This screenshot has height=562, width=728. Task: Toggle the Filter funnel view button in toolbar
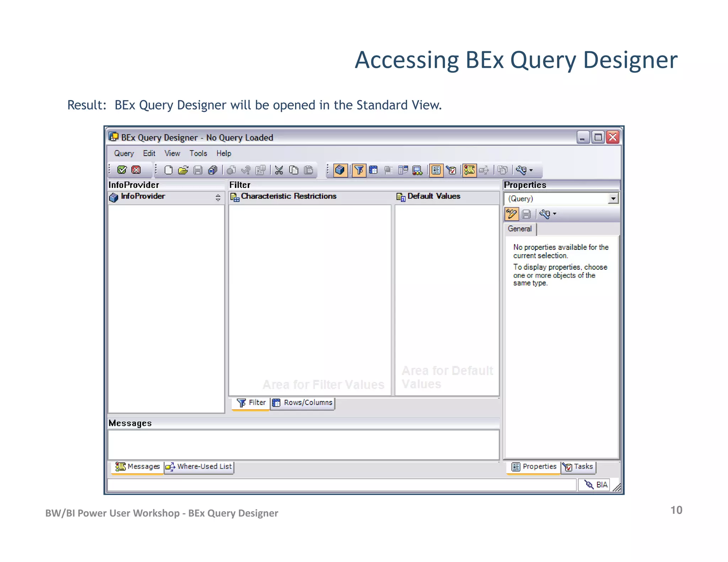[359, 170]
